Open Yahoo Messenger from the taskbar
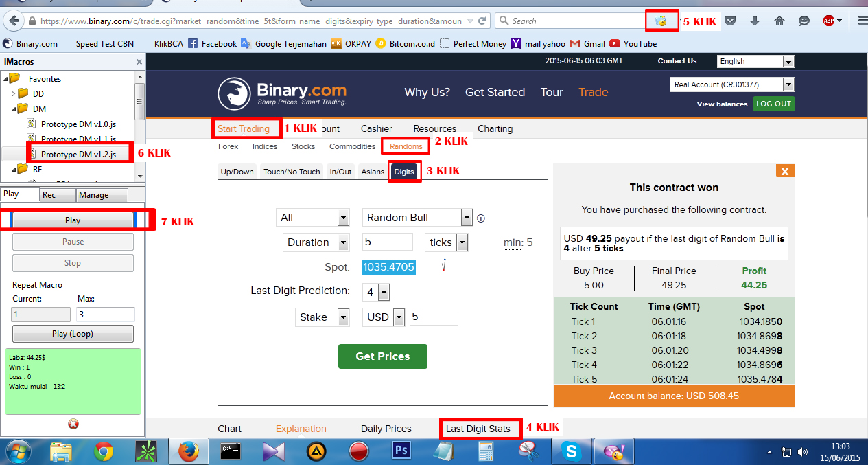 (613, 451)
